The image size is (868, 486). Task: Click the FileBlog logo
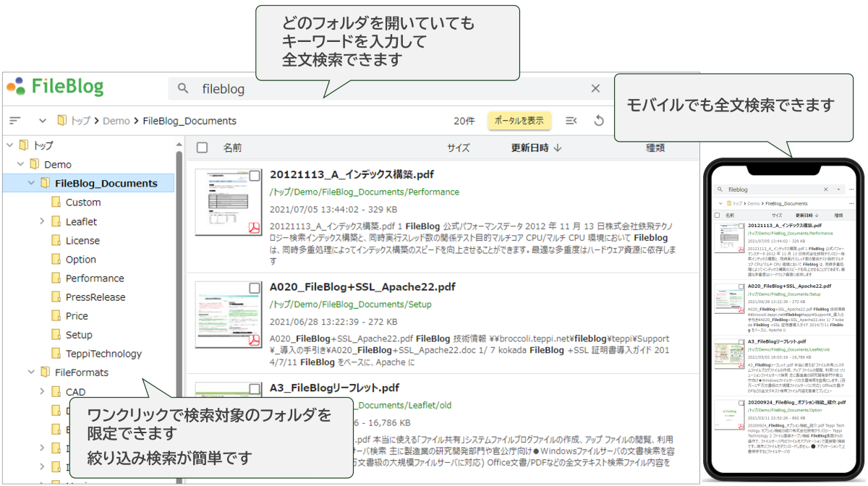55,87
